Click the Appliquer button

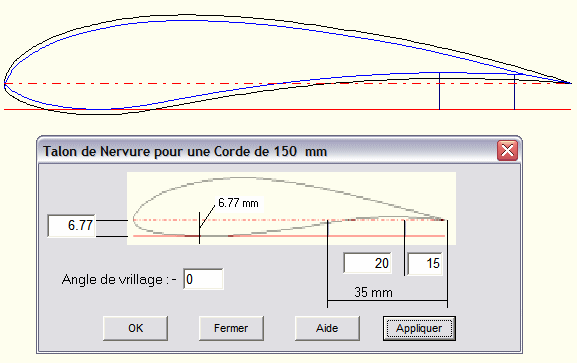(419, 328)
